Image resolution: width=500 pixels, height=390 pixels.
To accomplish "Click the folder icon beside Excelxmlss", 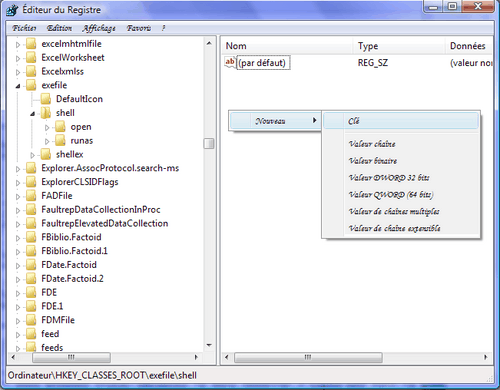I will coord(31,71).
